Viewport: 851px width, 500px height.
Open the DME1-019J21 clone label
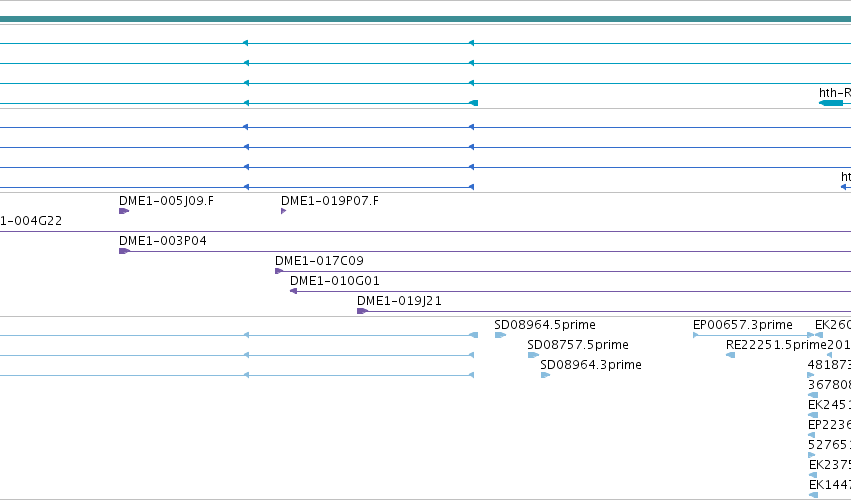pyautogui.click(x=399, y=301)
